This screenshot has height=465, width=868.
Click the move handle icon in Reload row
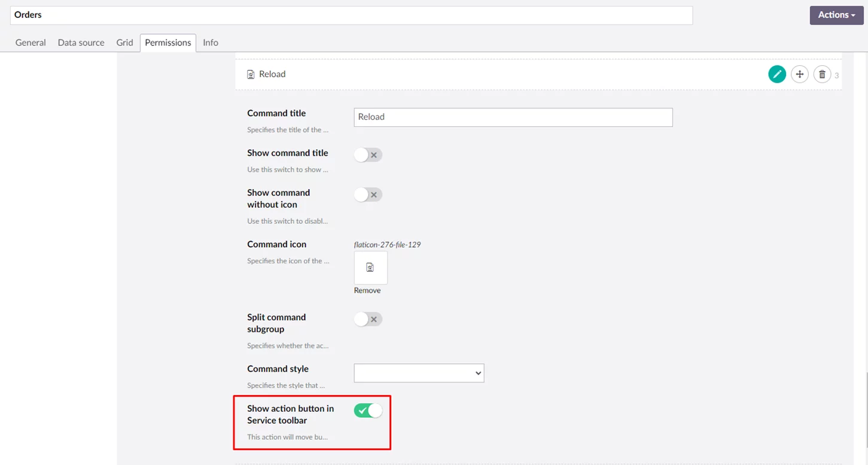click(799, 74)
